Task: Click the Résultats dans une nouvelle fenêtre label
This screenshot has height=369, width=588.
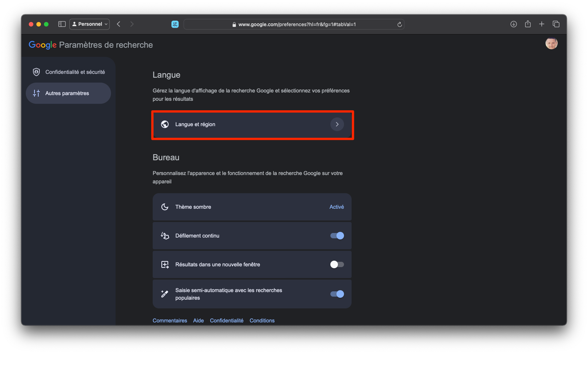Action: [218, 264]
